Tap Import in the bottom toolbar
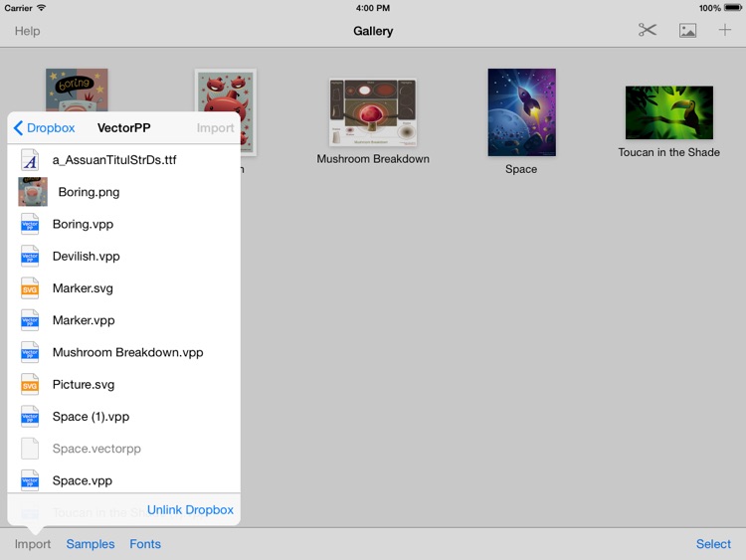This screenshot has width=746, height=560. (33, 544)
